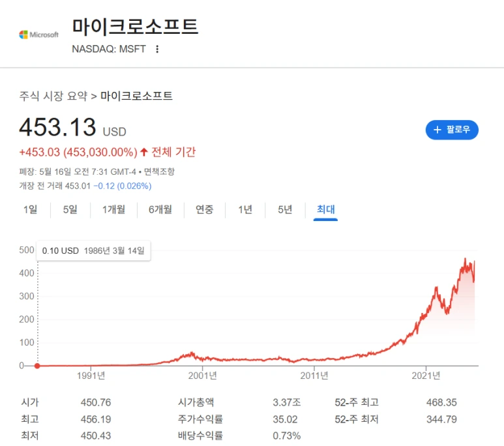Click the 시가 value 450.76
Image resolution: width=504 pixels, height=446 pixels.
click(x=96, y=402)
